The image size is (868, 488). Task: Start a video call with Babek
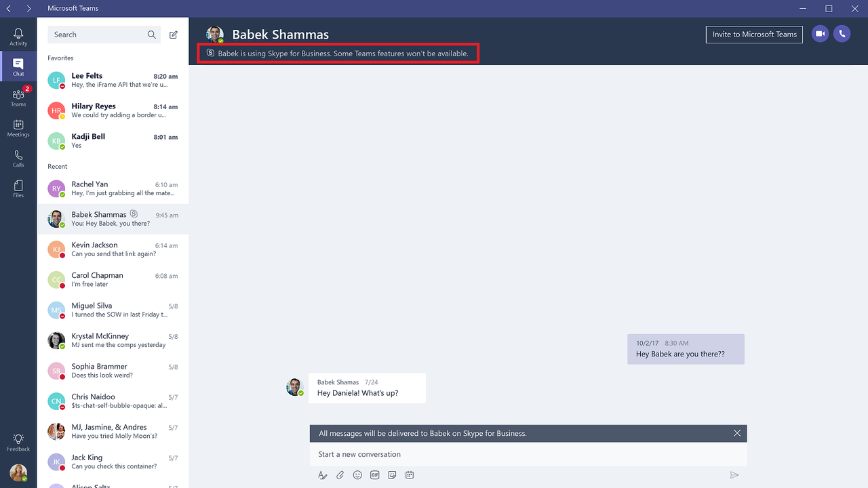[x=820, y=34]
